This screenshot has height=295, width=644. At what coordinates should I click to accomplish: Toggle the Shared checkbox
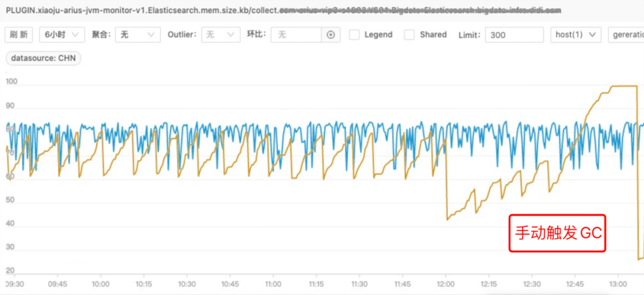410,35
